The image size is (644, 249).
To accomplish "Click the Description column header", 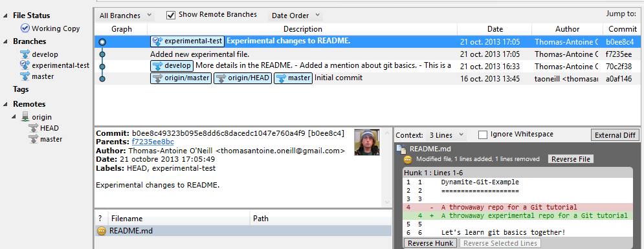I will coord(303,29).
